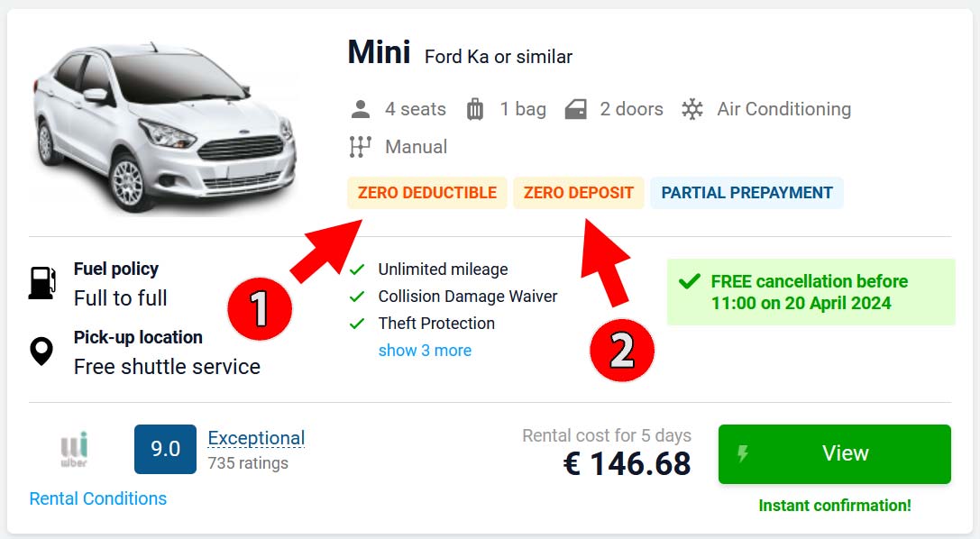Viewport: 980px width, 539px height.
Task: Click the Unlimited mileage checkmark
Action: [x=357, y=269]
